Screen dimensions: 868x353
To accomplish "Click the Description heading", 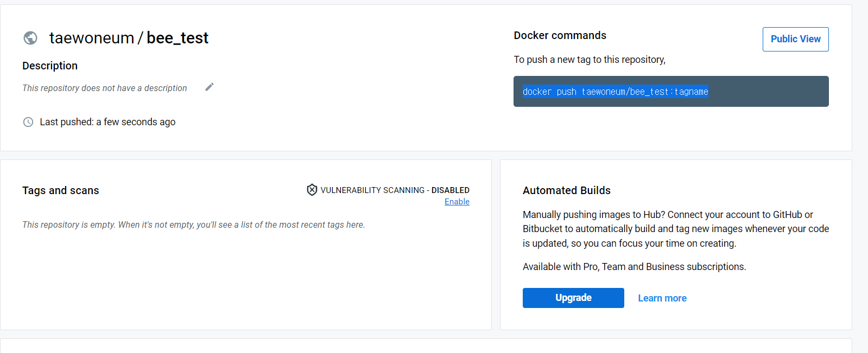I will (x=50, y=66).
